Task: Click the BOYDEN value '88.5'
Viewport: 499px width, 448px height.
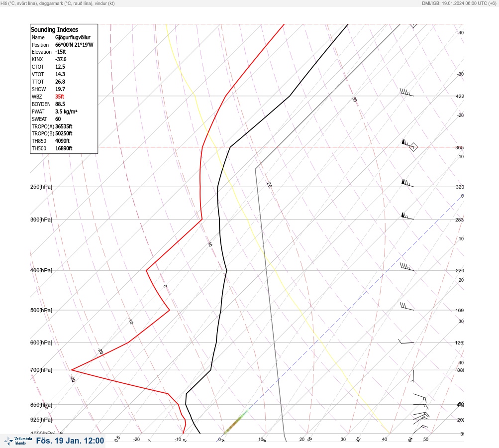Action: 60,104
